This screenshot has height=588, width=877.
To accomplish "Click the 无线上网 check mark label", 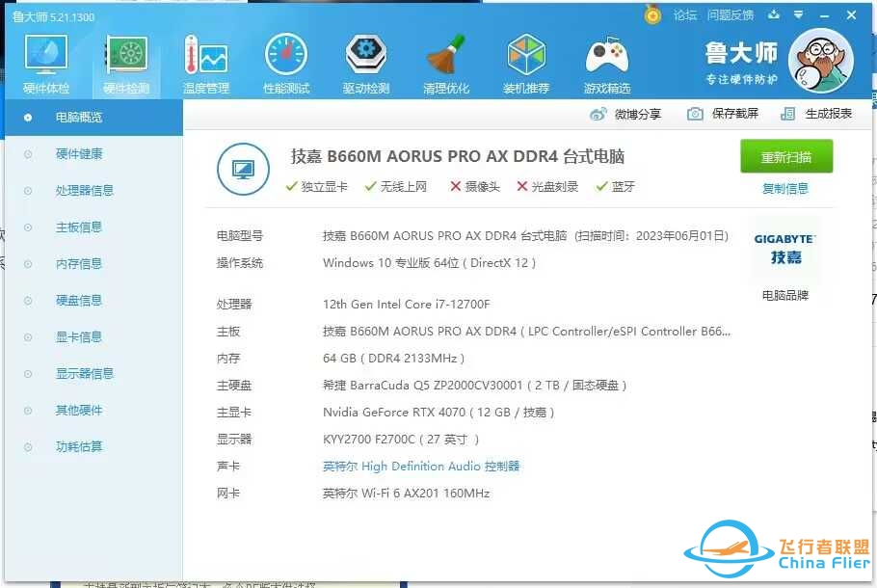I will click(x=395, y=187).
